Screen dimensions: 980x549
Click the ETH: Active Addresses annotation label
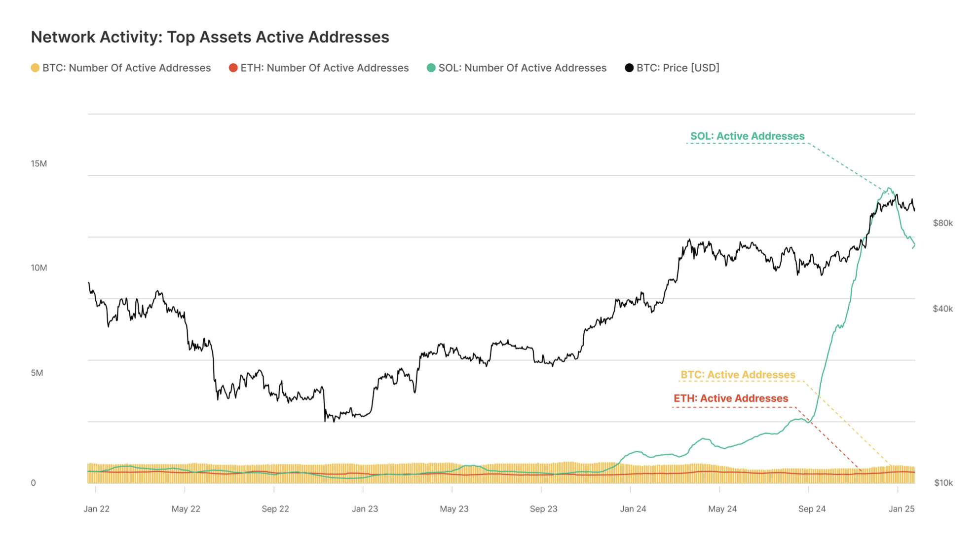pyautogui.click(x=731, y=398)
